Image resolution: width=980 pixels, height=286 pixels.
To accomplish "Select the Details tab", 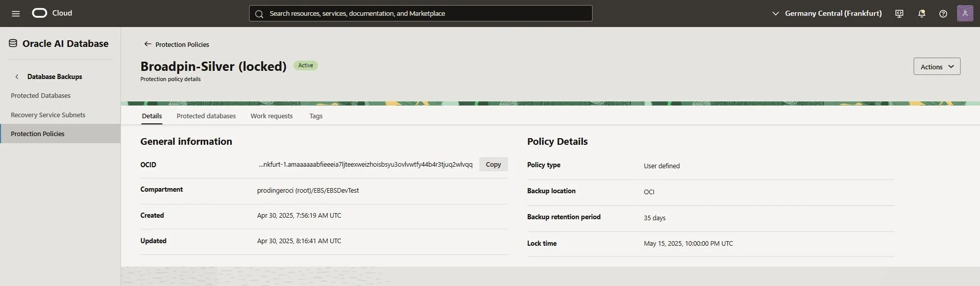I will pyautogui.click(x=152, y=116).
